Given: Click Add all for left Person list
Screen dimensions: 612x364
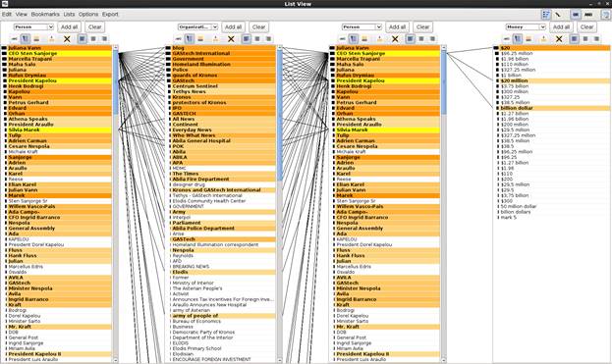Looking at the screenshot, I should (70, 26).
